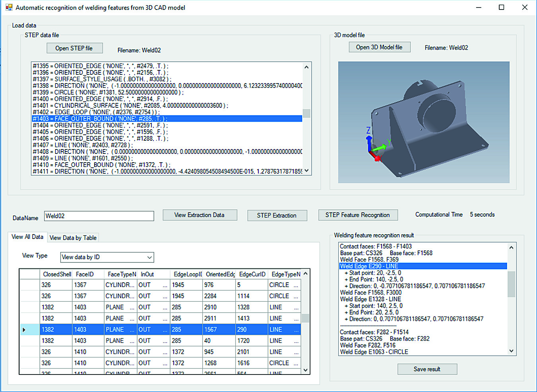The height and width of the screenshot is (392, 537).
Task: Click the FaceTypeN column header
Action: point(121,274)
